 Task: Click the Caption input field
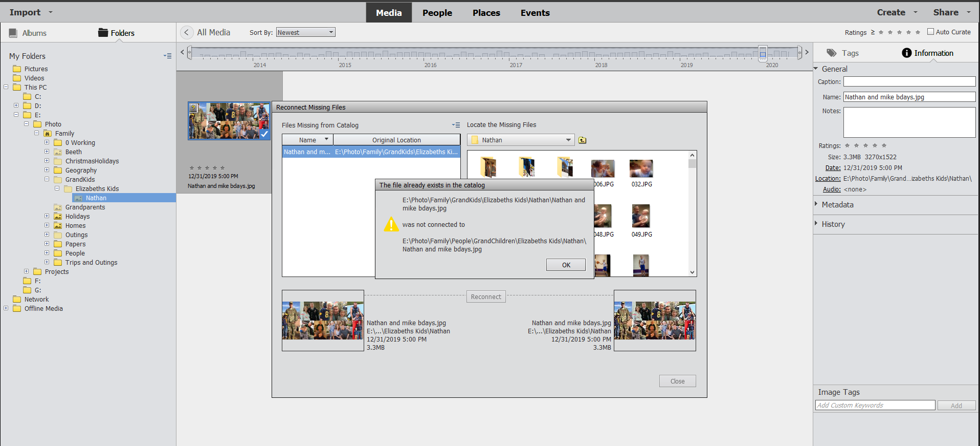click(x=909, y=81)
